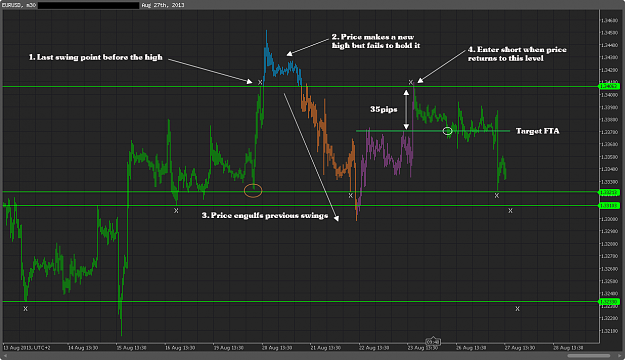The width and height of the screenshot is (625, 360).
Task: Select '4. Enter short when price returns' annotation
Action: point(517,54)
